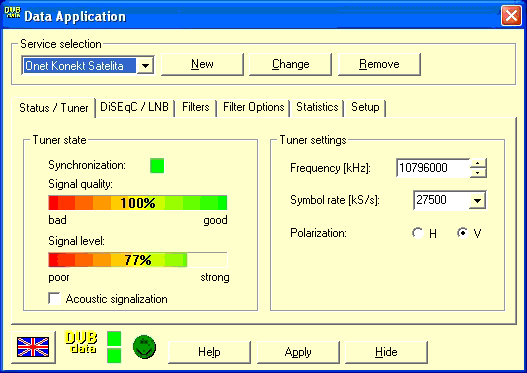Apply the tuner settings

click(298, 352)
